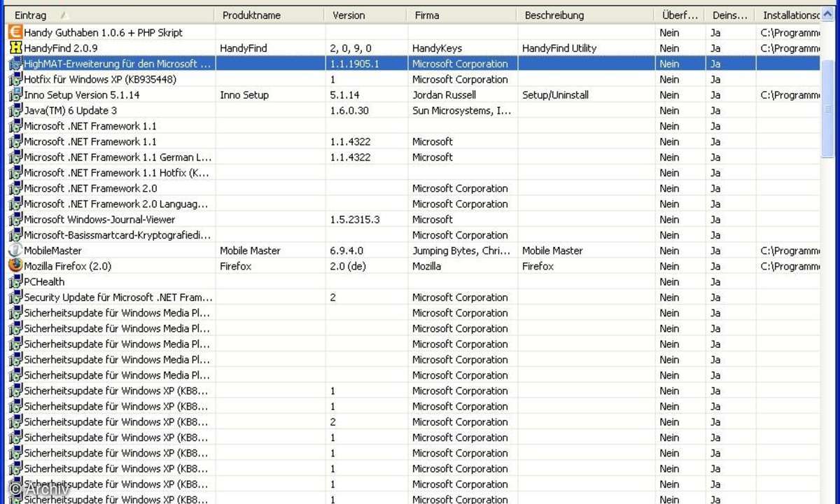Click HandyFind in the Produktname column
The image size is (840, 504).
coord(243,48)
